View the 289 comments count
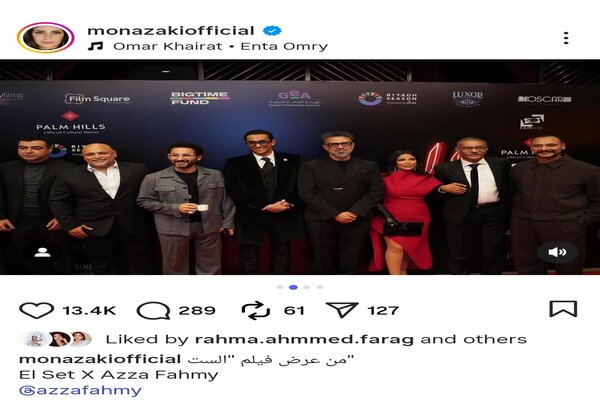600x400 pixels. 197,310
